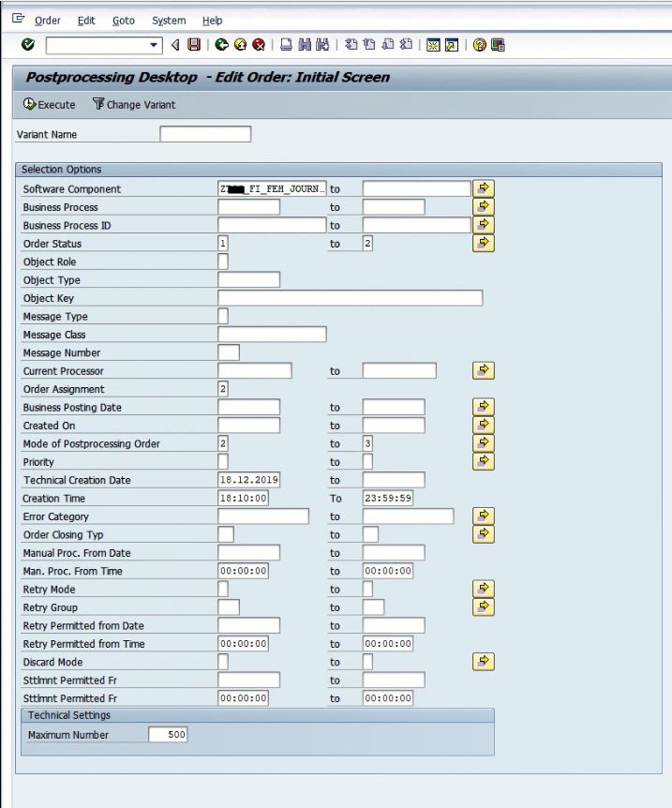Click the yellow Exit arrow icon
Viewport: 672px width, 808px height.
click(240, 45)
